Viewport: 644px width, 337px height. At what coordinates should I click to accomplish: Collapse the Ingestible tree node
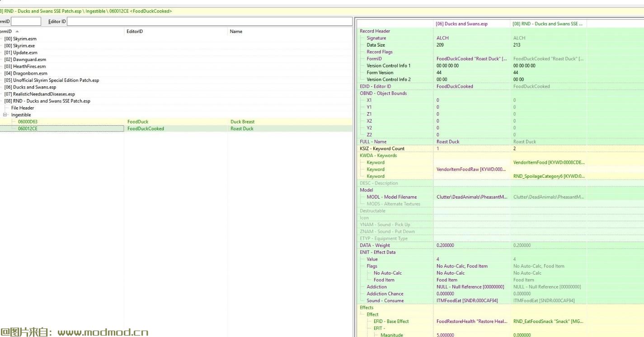5,115
